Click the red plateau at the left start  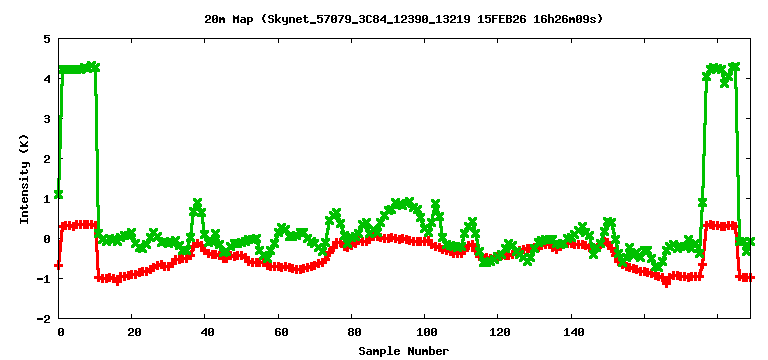click(x=78, y=225)
